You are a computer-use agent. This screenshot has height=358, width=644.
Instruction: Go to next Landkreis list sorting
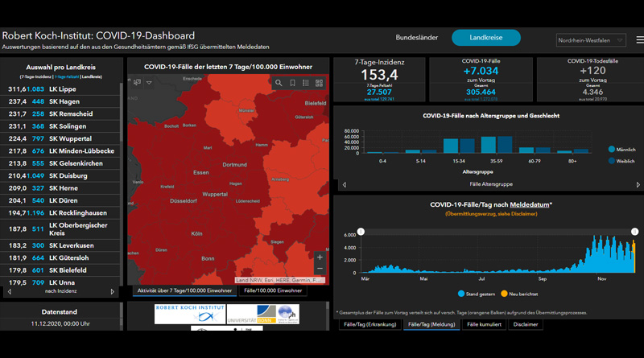pyautogui.click(x=113, y=291)
